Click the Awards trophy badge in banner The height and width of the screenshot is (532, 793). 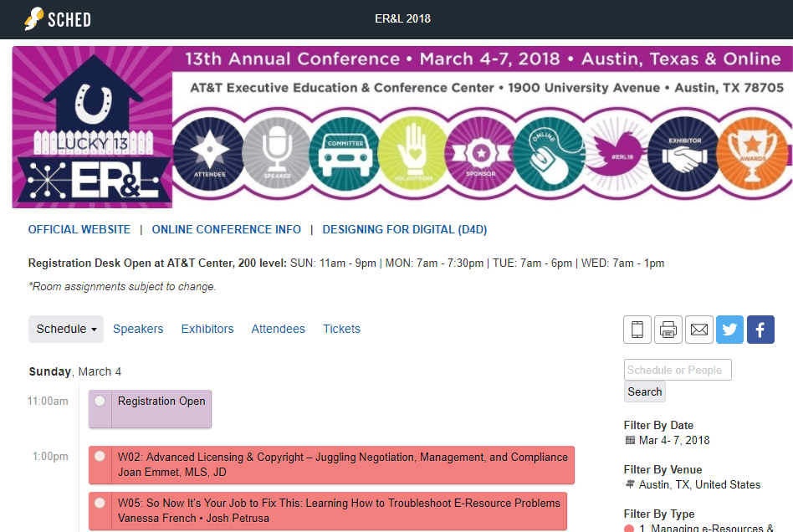(752, 152)
